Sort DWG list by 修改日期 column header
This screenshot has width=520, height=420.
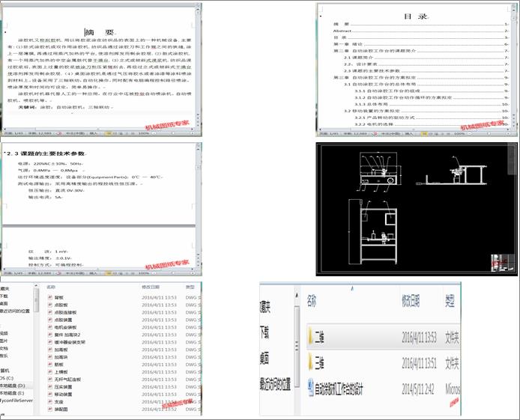(x=151, y=287)
